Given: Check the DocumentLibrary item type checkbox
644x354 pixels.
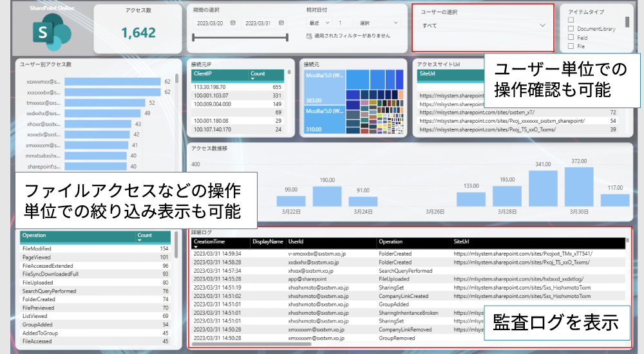Looking at the screenshot, I should coord(571,29).
